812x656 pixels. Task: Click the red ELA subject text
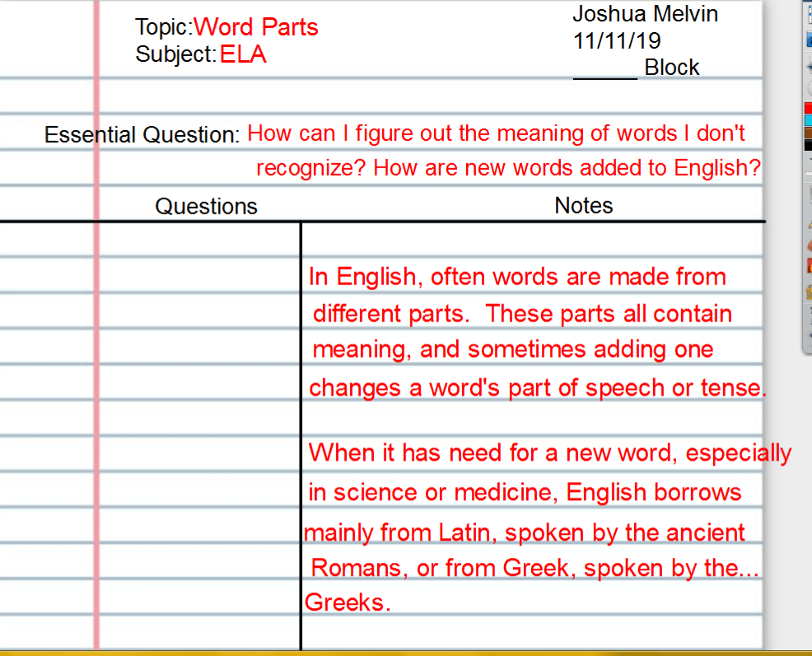coord(243,54)
